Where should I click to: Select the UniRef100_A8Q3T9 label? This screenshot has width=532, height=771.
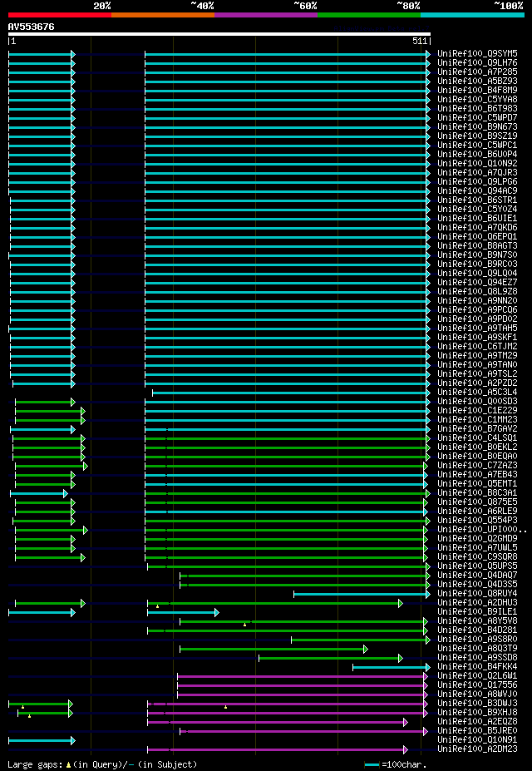point(477,649)
